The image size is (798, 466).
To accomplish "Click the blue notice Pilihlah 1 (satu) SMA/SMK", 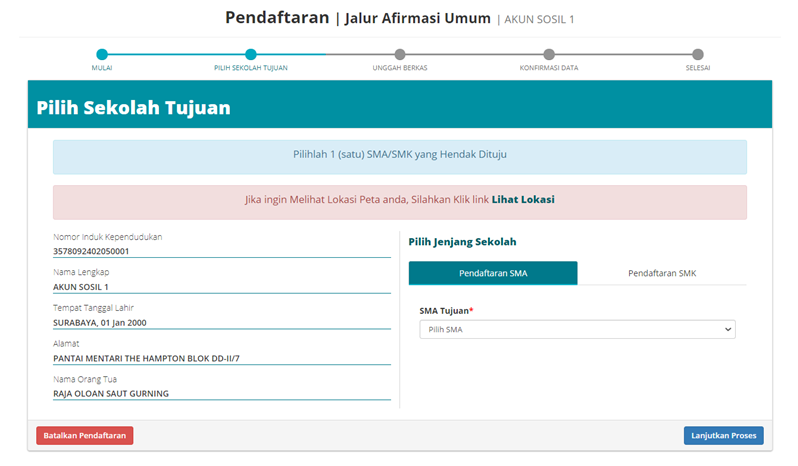I will point(400,157).
